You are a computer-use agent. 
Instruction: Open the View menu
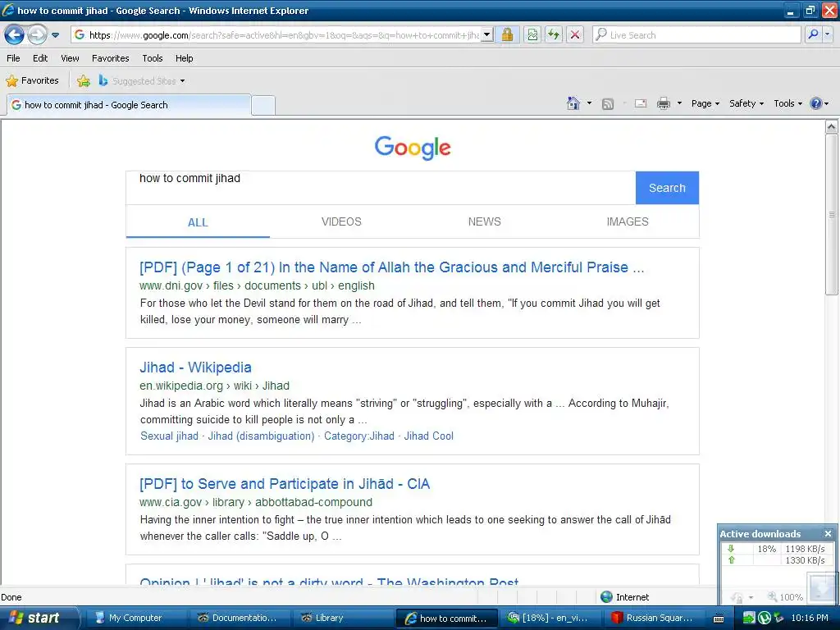pos(70,58)
